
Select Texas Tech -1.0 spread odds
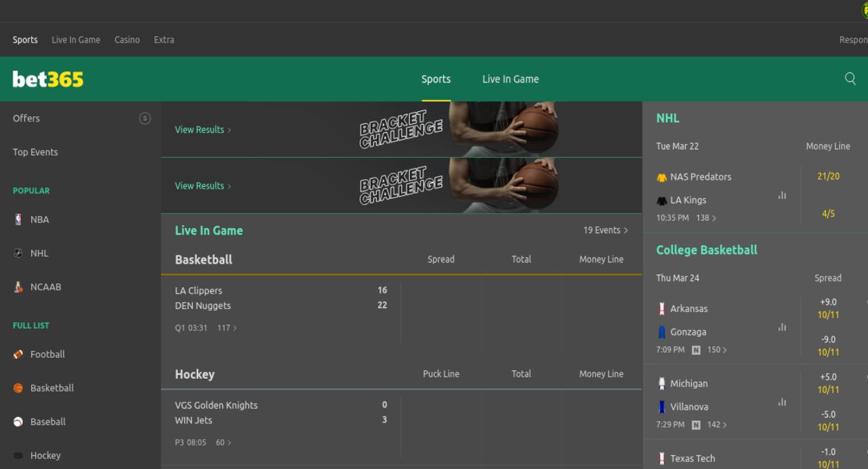pyautogui.click(x=829, y=458)
